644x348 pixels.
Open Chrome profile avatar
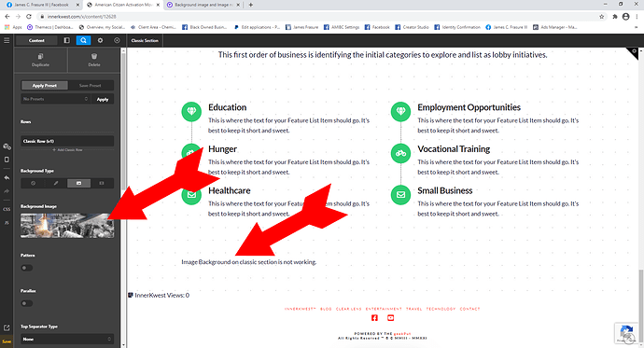click(626, 17)
